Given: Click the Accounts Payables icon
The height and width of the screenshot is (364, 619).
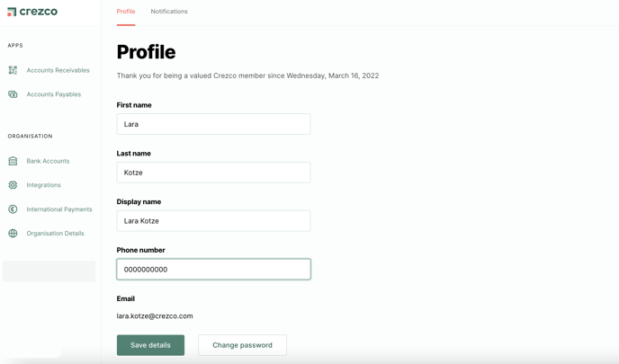Looking at the screenshot, I should point(13,94).
